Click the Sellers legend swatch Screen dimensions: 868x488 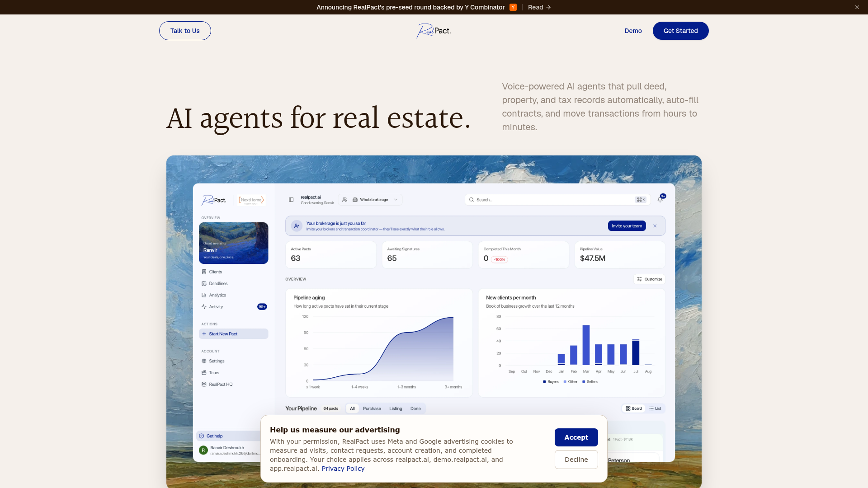[x=584, y=382]
